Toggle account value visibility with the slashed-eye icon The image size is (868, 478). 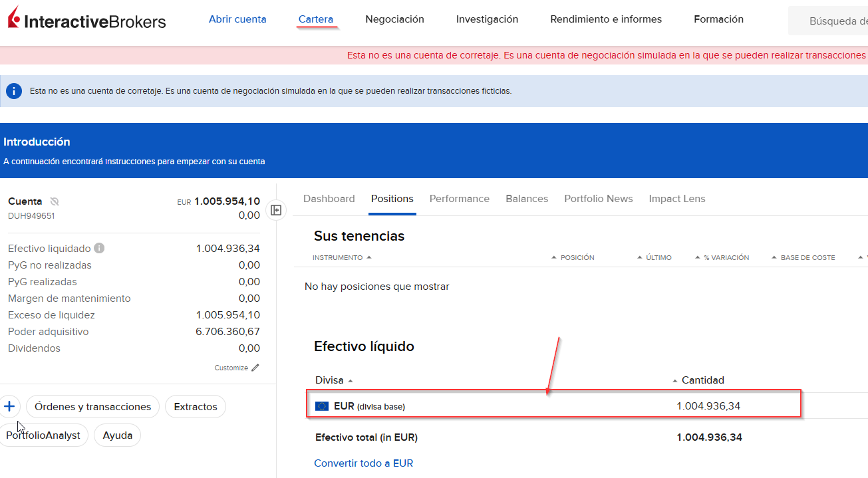[x=55, y=200]
